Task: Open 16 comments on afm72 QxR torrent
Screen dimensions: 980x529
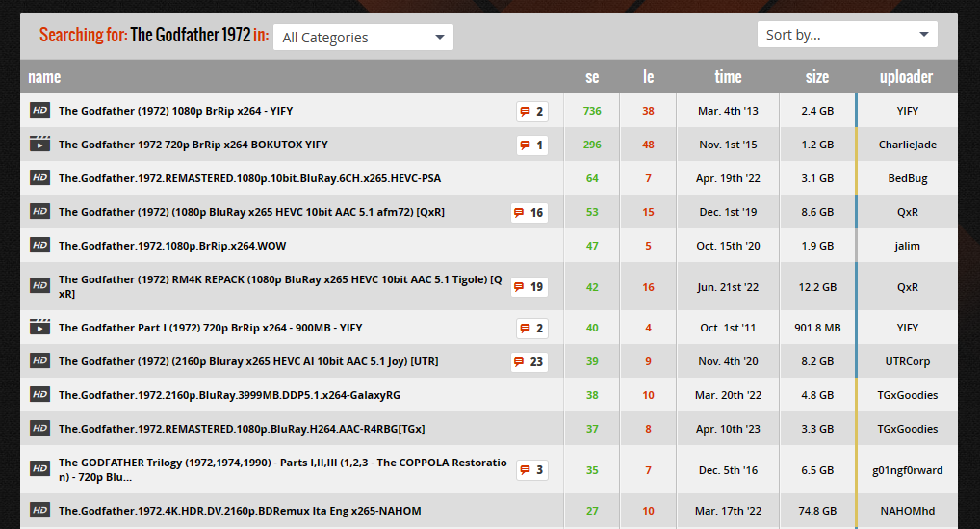Action: 529,213
